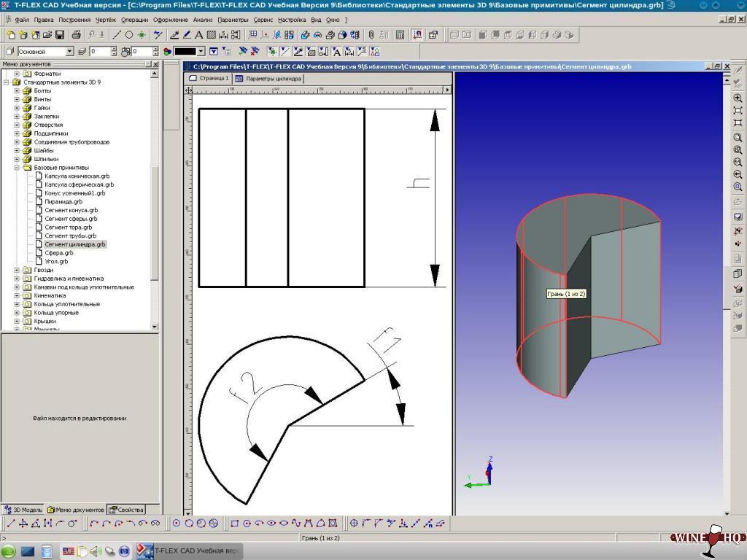Toggle the selector filter button beside color box
This screenshot has width=747, height=560.
pos(214,52)
